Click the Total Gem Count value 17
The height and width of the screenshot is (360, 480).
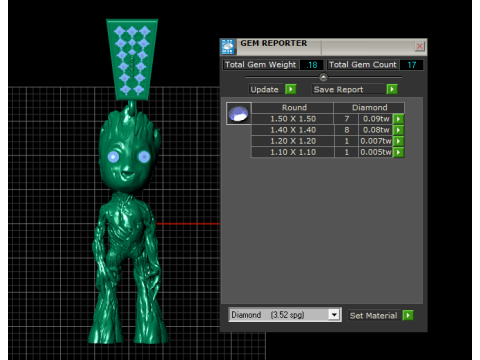pyautogui.click(x=412, y=65)
